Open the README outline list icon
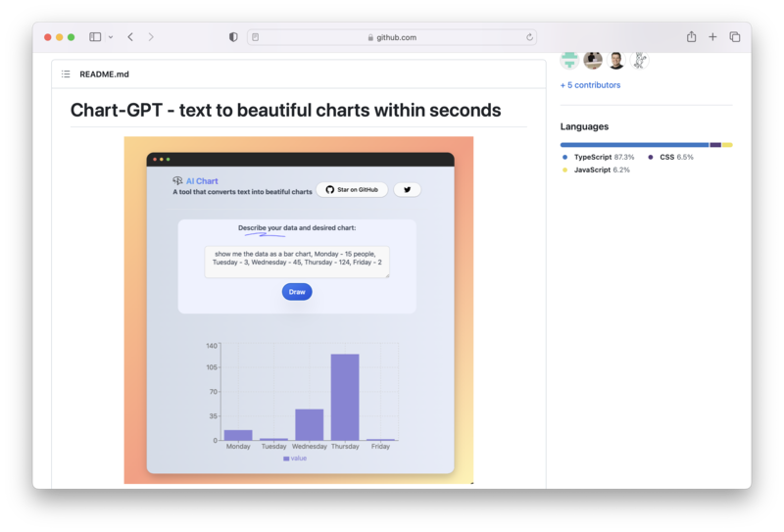This screenshot has height=532, width=784. click(66, 74)
